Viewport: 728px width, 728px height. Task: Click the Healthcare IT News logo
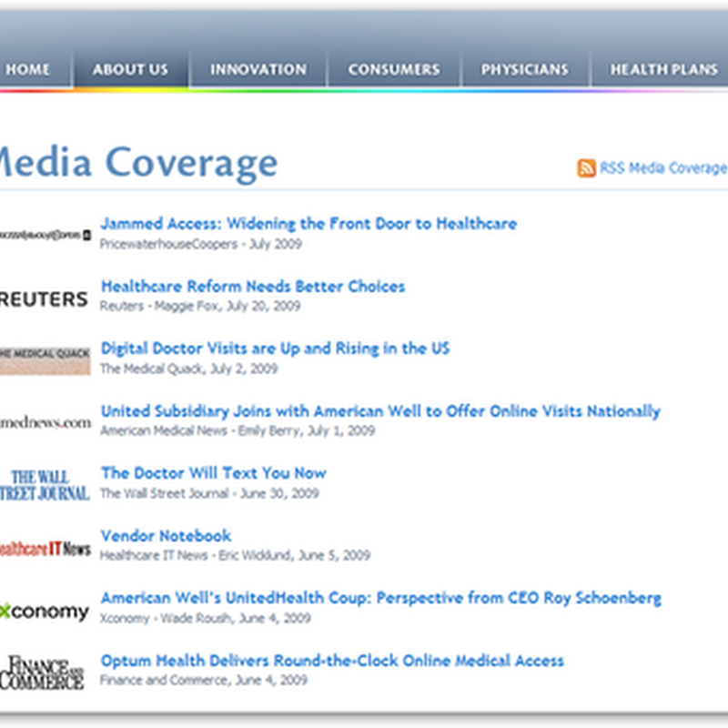(45, 549)
